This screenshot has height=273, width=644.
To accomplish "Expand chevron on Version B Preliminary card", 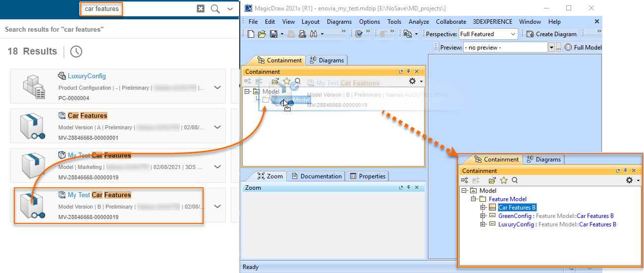I will tap(217, 207).
